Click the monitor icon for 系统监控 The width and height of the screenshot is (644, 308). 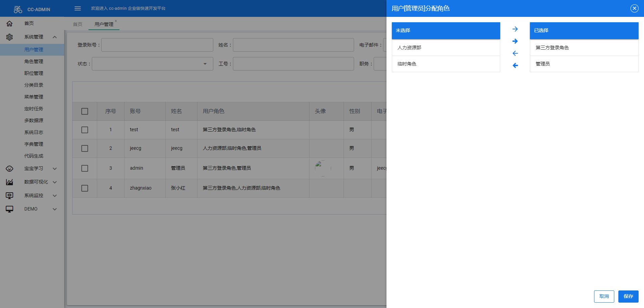[9, 196]
